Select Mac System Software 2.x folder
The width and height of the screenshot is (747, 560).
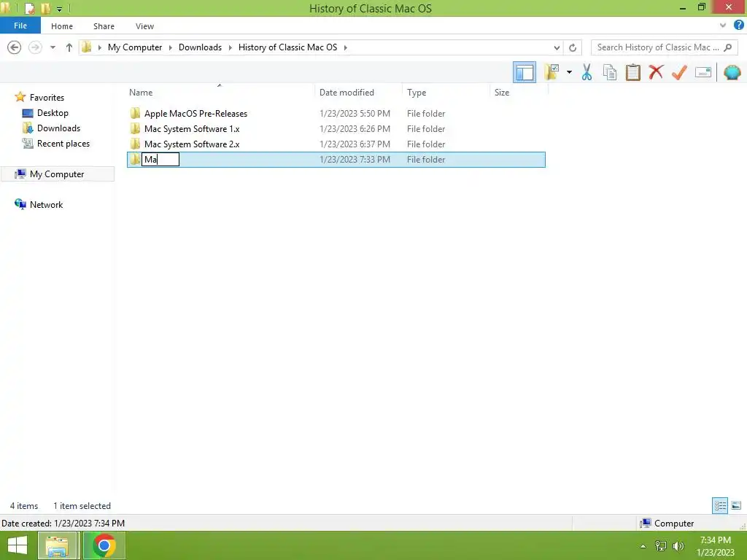pyautogui.click(x=192, y=144)
